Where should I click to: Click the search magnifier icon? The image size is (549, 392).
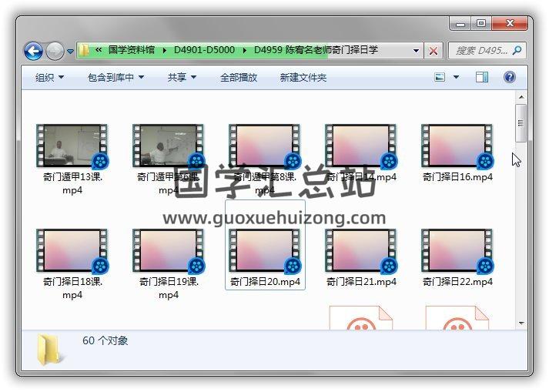517,51
